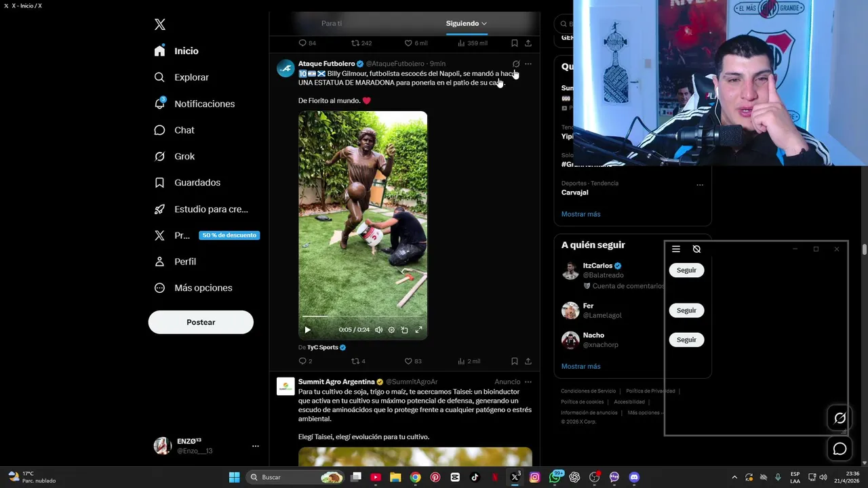This screenshot has height=488, width=868.
Task: Mute the Maradona statue video
Action: [378, 330]
